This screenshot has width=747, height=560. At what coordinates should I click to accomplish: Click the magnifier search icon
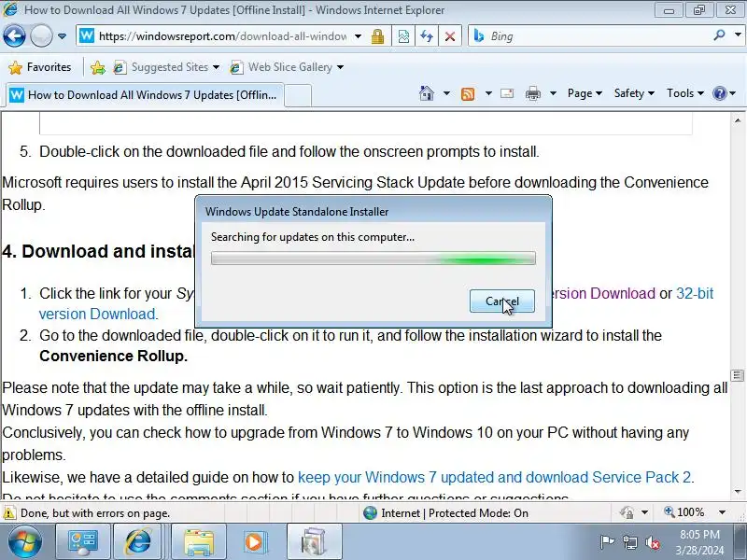(x=719, y=35)
